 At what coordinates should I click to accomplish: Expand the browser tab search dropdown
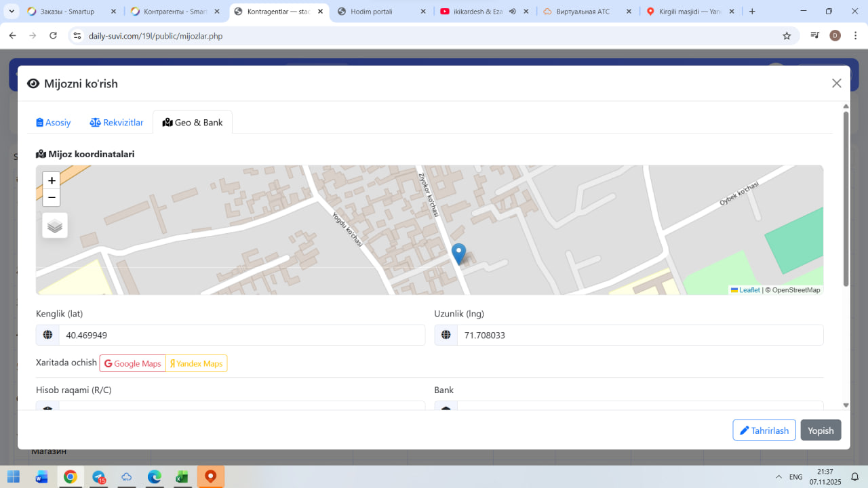tap(12, 12)
